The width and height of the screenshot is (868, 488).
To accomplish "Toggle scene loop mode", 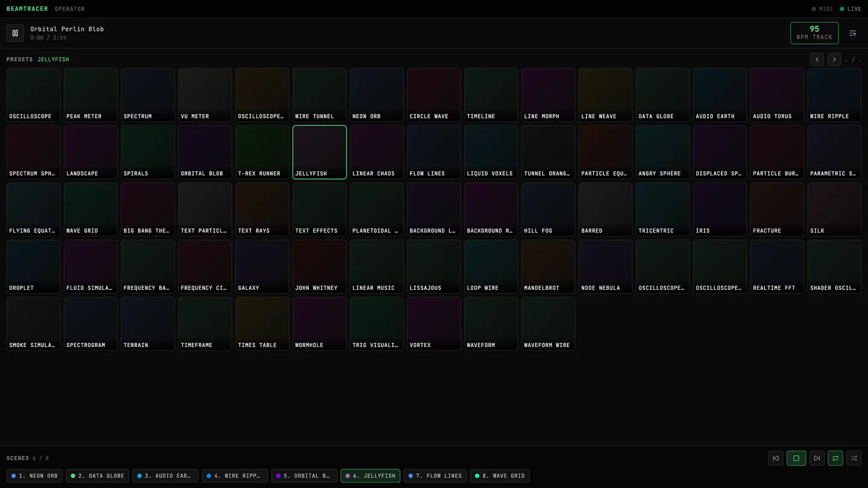I will click(835, 458).
